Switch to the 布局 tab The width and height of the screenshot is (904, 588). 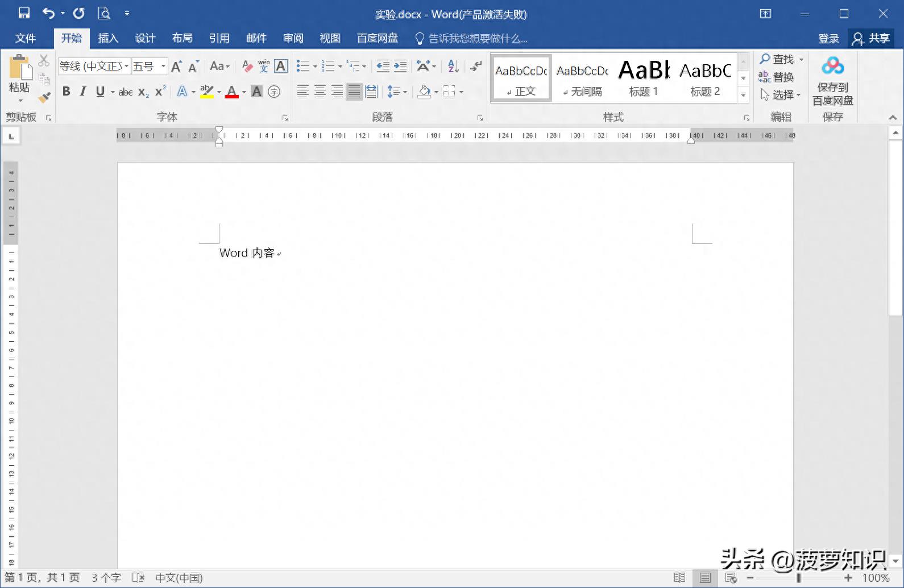[182, 38]
